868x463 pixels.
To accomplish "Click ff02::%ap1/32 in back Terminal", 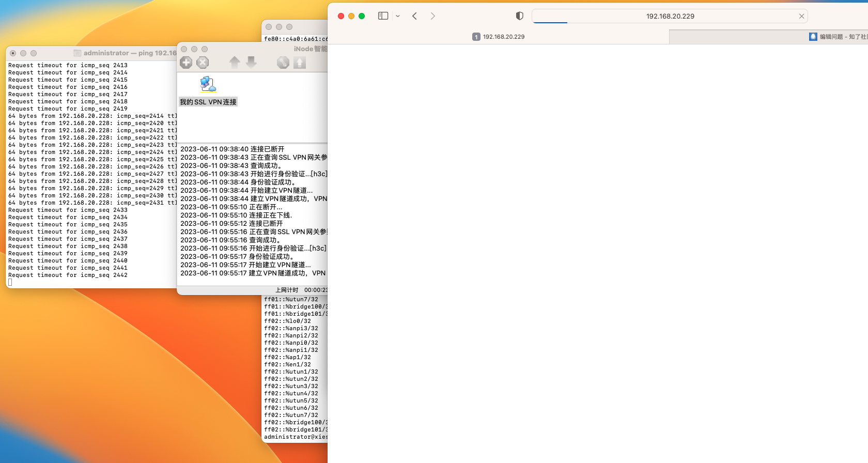I will tap(288, 357).
